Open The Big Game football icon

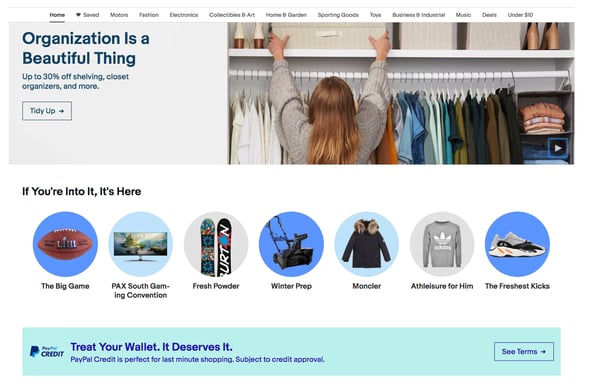[65, 244]
